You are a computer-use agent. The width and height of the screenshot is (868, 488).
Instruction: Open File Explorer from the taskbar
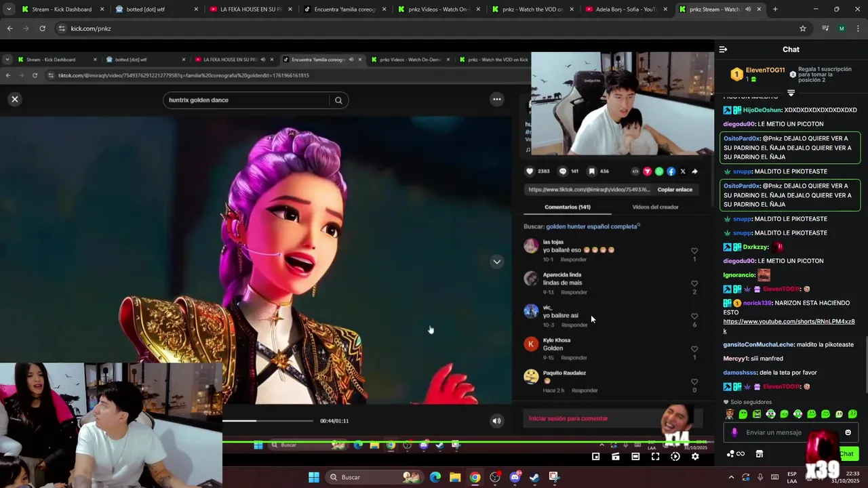coord(455,477)
